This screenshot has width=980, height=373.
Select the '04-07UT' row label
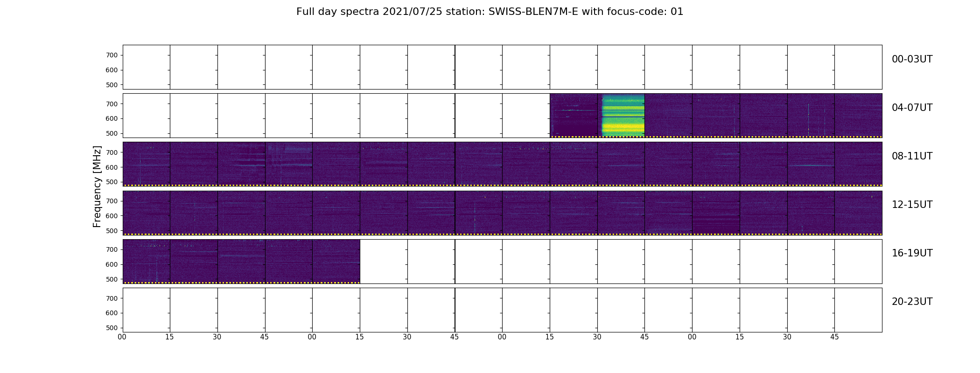912,108
